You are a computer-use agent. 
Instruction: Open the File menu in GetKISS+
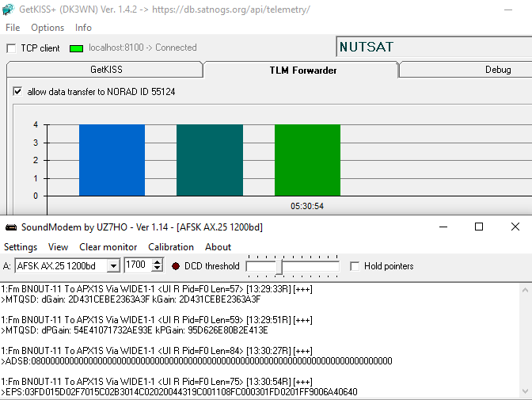(x=13, y=28)
